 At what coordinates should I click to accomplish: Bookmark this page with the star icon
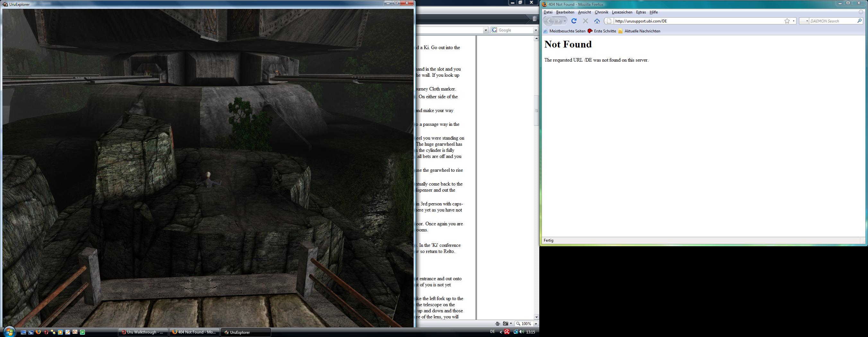(787, 21)
